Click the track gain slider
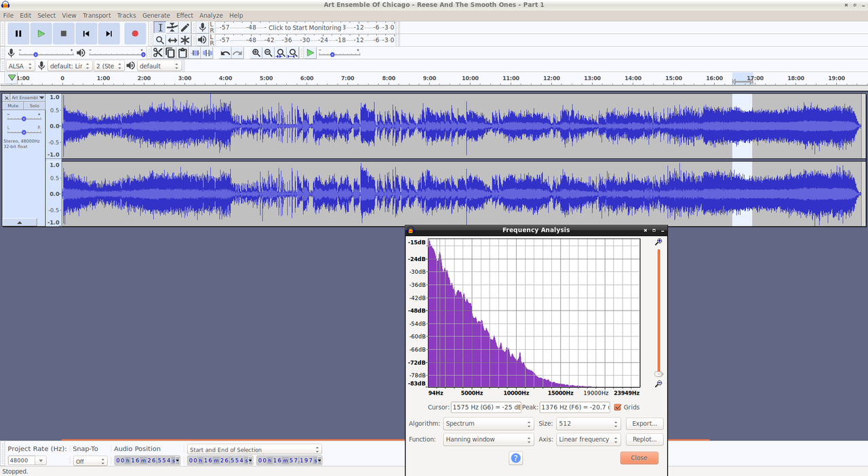 pos(24,117)
